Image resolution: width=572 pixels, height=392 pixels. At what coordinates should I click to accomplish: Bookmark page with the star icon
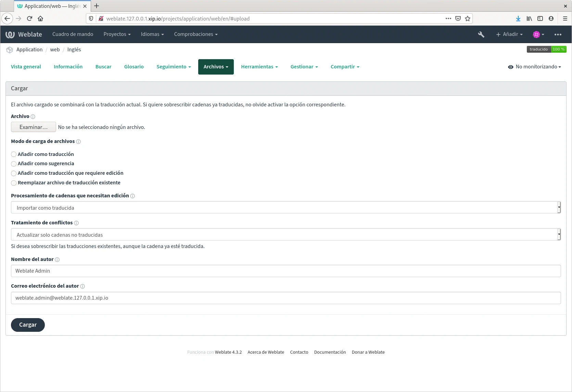468,18
